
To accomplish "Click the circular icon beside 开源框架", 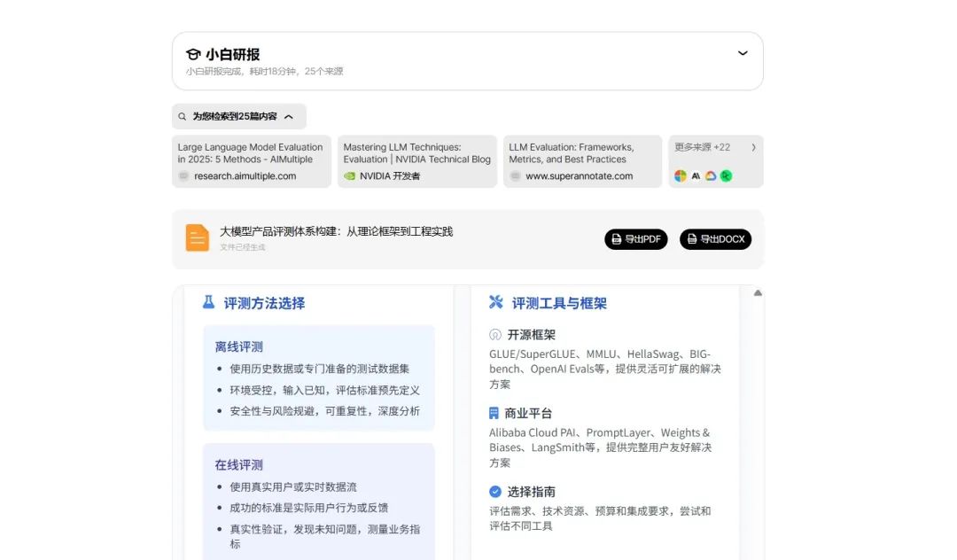I will tap(495, 335).
